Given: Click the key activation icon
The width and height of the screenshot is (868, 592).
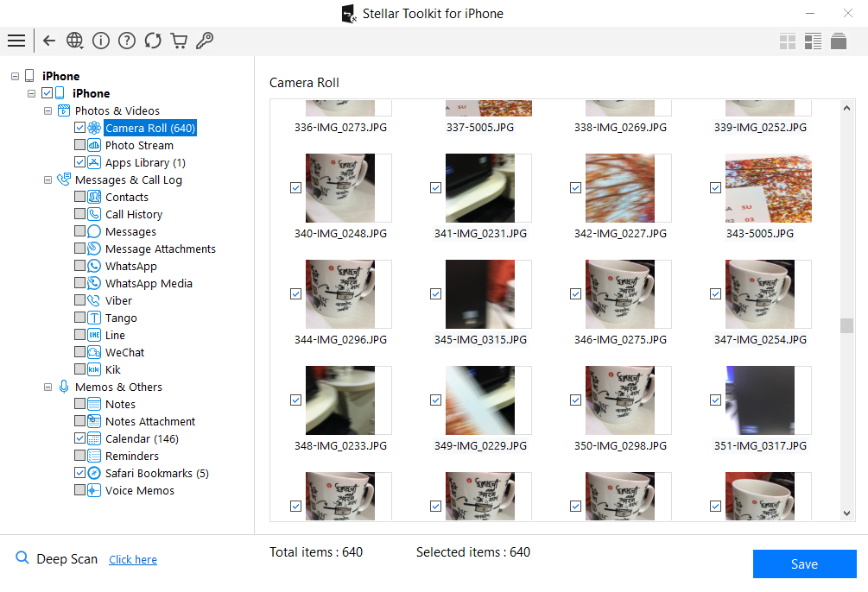Looking at the screenshot, I should 205,41.
